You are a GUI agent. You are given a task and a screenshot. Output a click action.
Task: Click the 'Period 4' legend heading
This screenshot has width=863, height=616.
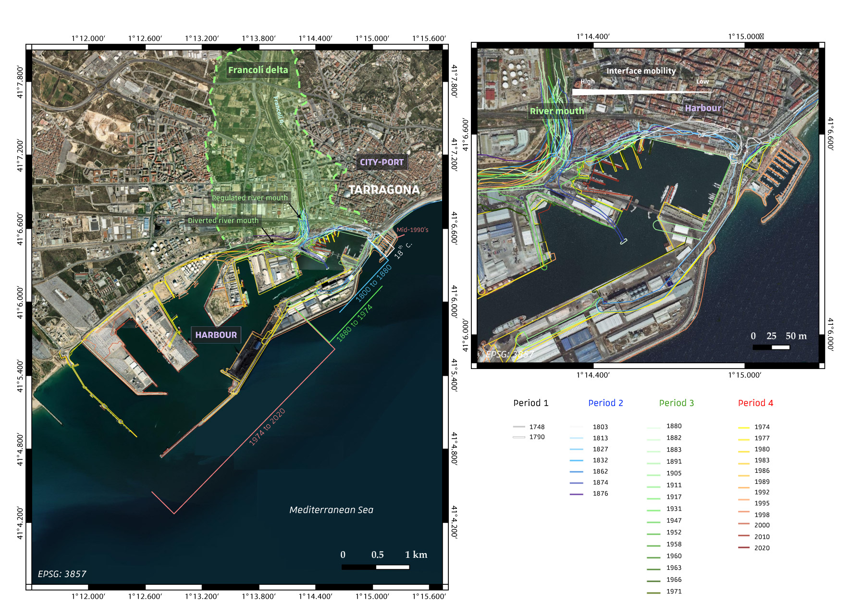coord(756,403)
